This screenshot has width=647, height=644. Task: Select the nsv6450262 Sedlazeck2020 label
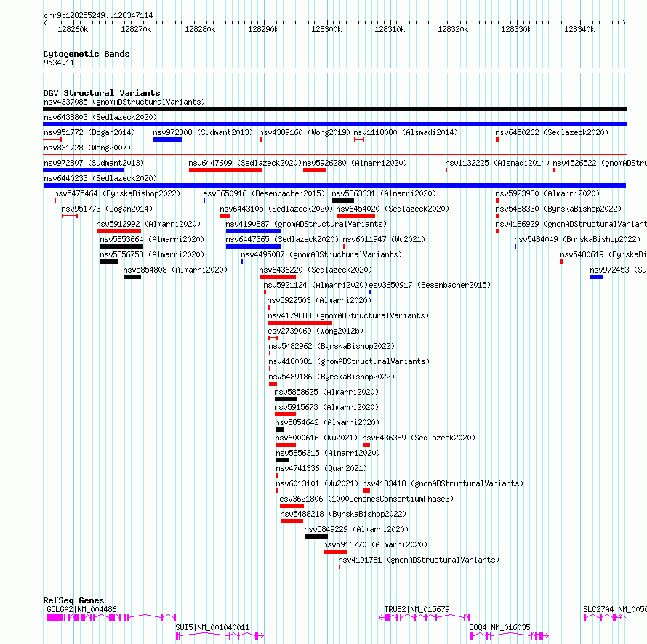(x=552, y=132)
